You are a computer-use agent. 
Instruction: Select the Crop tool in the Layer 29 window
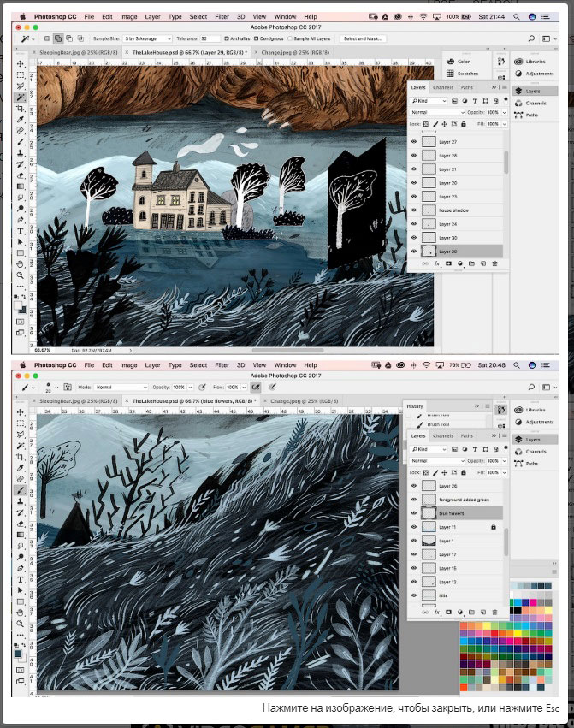tap(21, 109)
